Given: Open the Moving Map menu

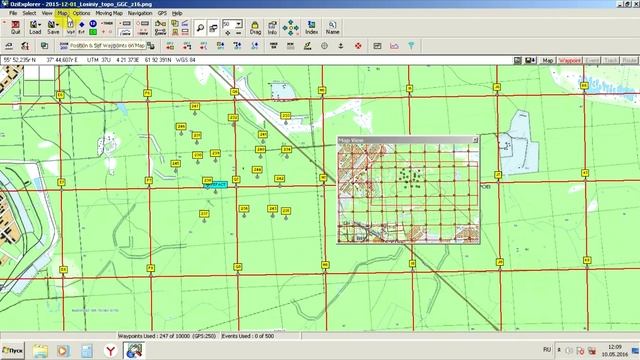Looking at the screenshot, I should 109,13.
